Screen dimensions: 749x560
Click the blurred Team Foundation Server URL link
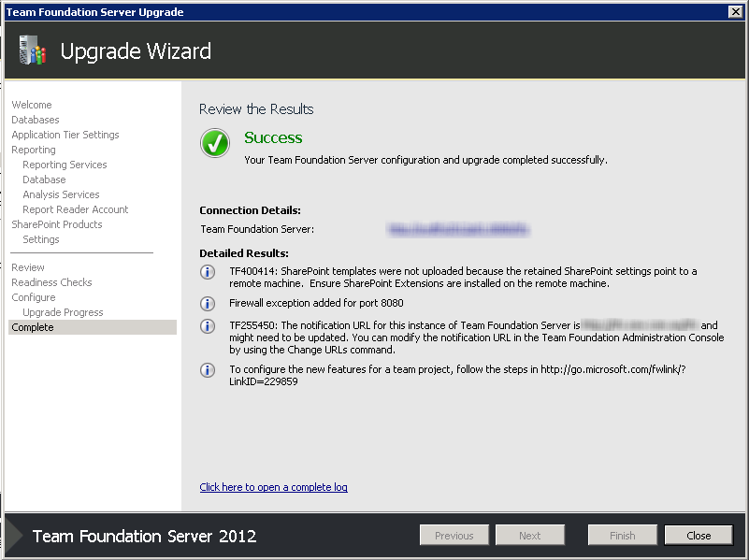458,230
